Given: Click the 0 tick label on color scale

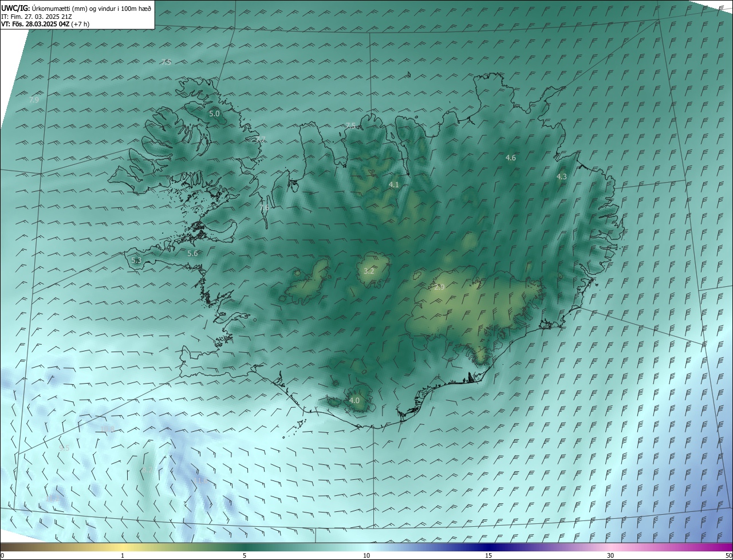Looking at the screenshot, I should click(x=2, y=555).
